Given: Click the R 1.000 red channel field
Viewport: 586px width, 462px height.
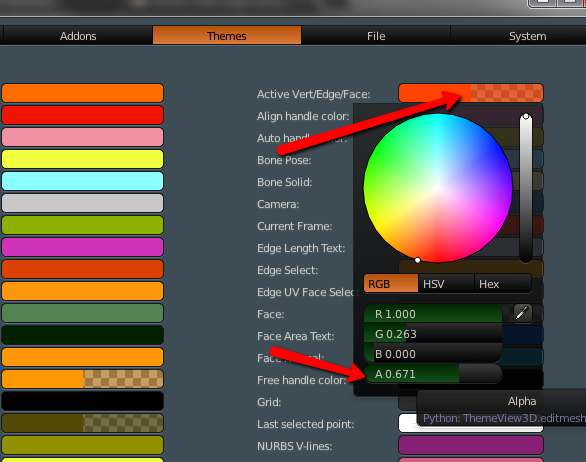Looking at the screenshot, I should (x=433, y=314).
